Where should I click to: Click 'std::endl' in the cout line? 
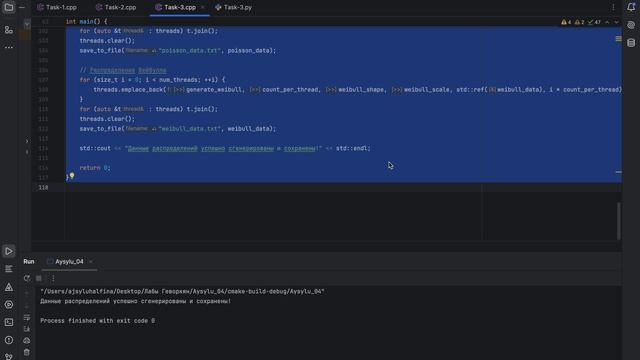[x=352, y=148]
